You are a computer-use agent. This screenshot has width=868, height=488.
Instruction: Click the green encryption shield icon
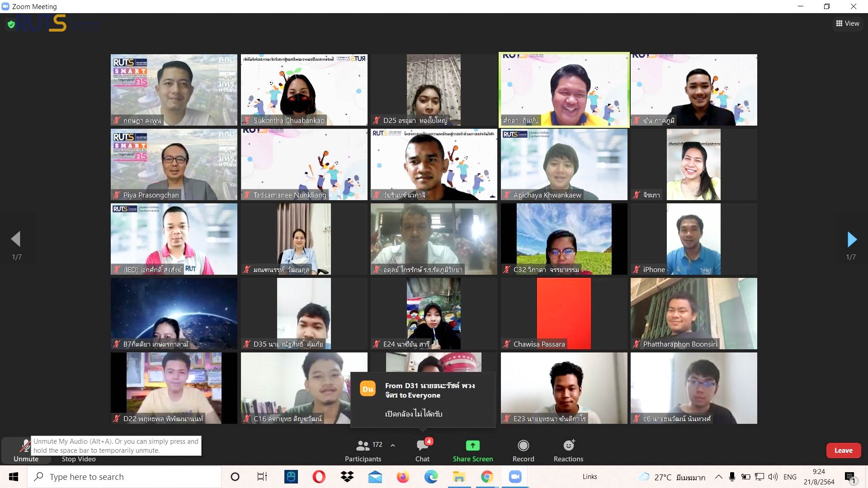(x=11, y=24)
